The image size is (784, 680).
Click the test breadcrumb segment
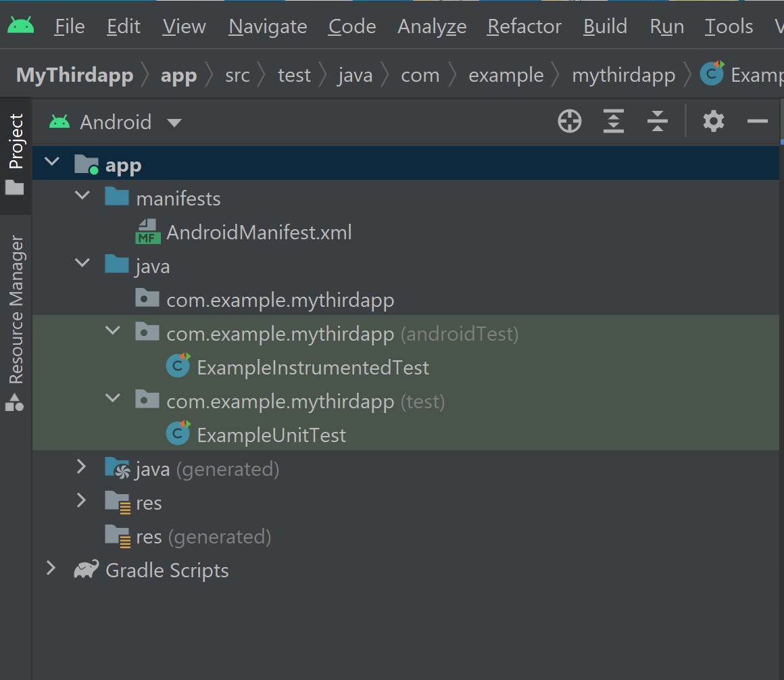pos(294,76)
